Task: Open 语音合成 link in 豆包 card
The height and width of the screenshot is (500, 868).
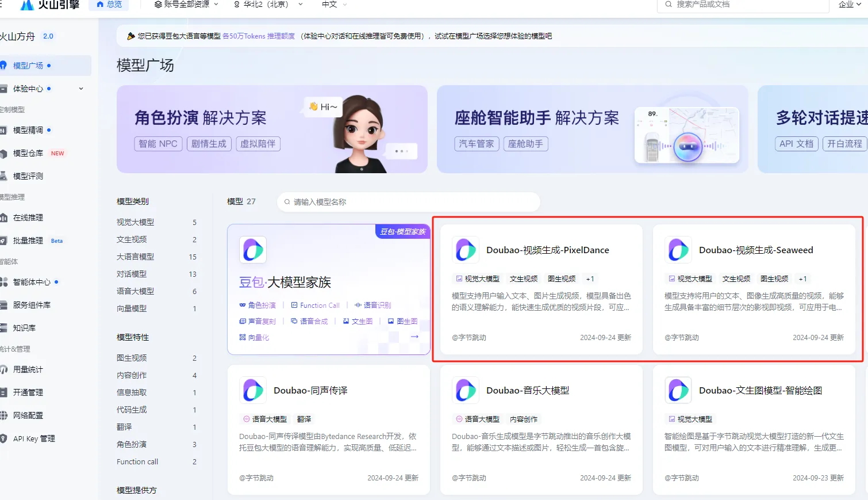Action: [309, 322]
